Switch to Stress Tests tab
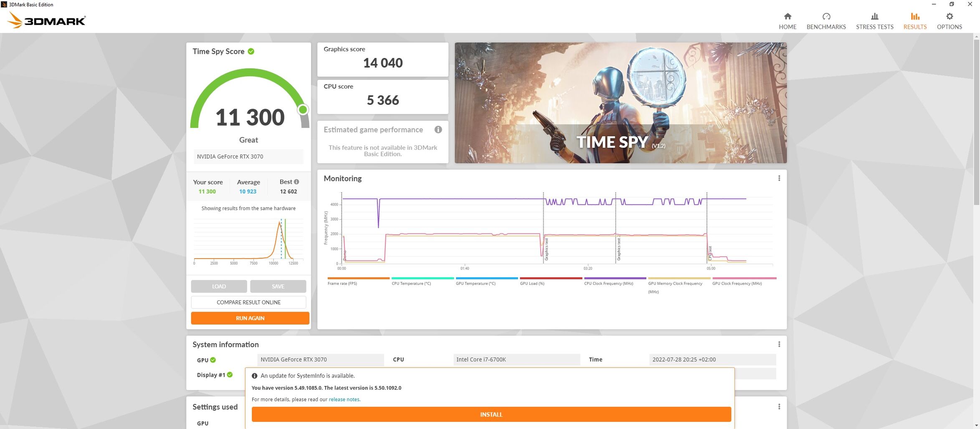 tap(874, 21)
